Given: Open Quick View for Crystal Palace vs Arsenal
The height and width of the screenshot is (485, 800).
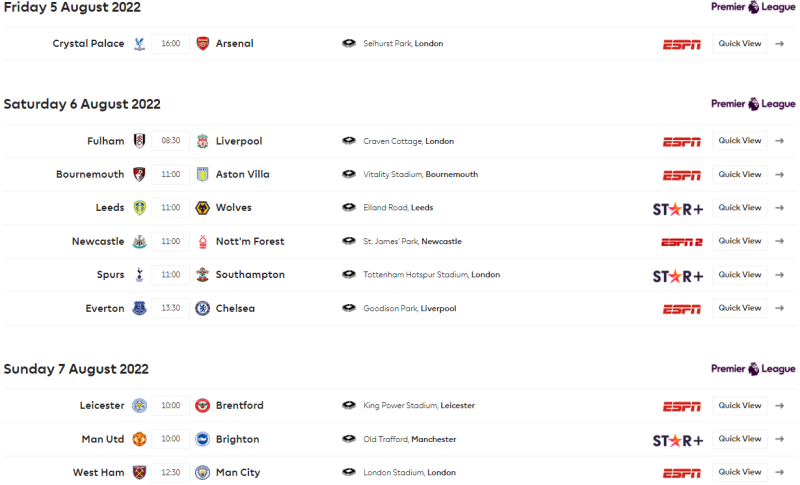Looking at the screenshot, I should click(x=740, y=44).
